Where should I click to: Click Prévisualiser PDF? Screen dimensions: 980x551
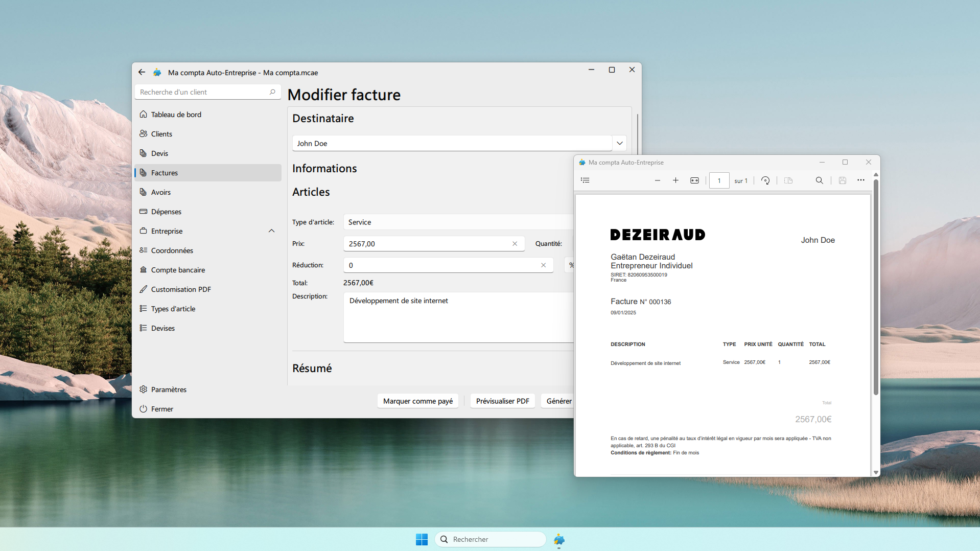click(x=502, y=401)
